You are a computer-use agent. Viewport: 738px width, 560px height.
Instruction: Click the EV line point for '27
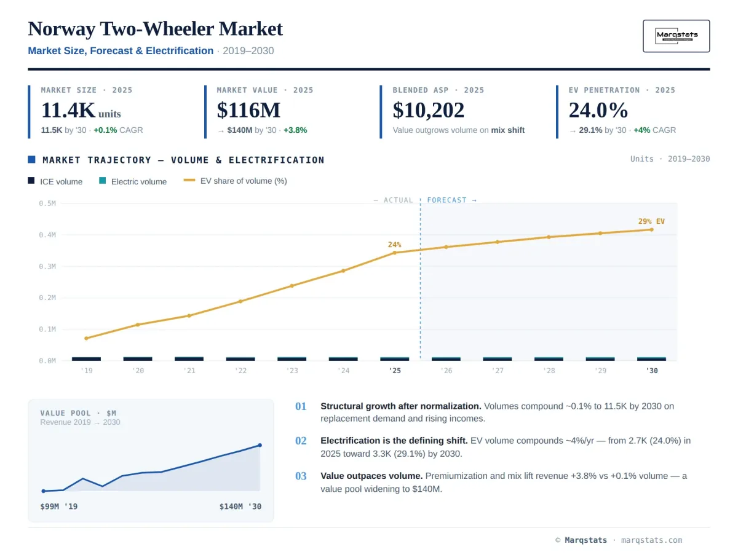[498, 242]
